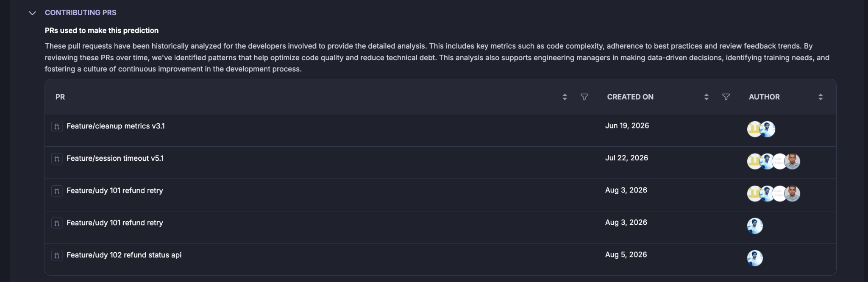Screen dimensions: 868x282
Task: Click the PR column header label
Action: click(x=60, y=97)
